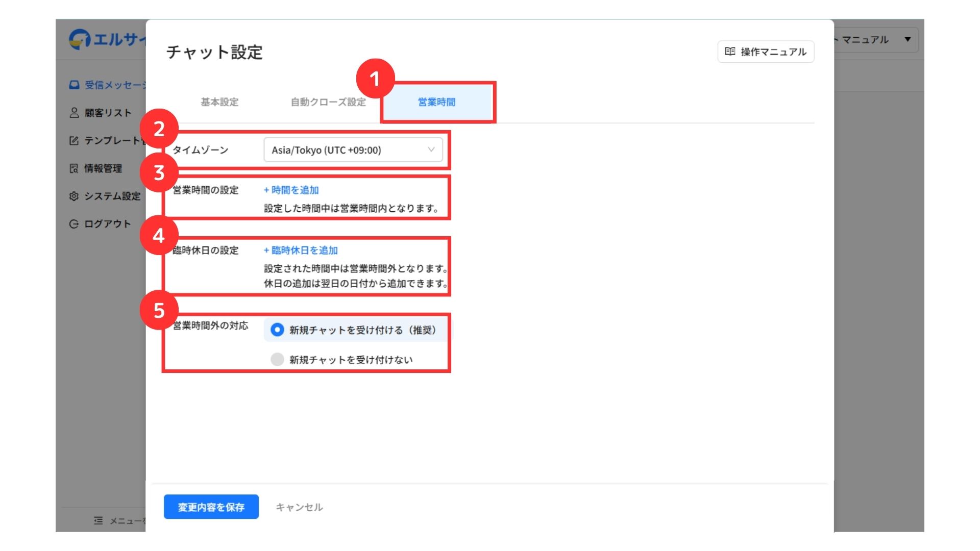Click the ＋時間を追加 link
This screenshot has width=980, height=551.
[291, 190]
